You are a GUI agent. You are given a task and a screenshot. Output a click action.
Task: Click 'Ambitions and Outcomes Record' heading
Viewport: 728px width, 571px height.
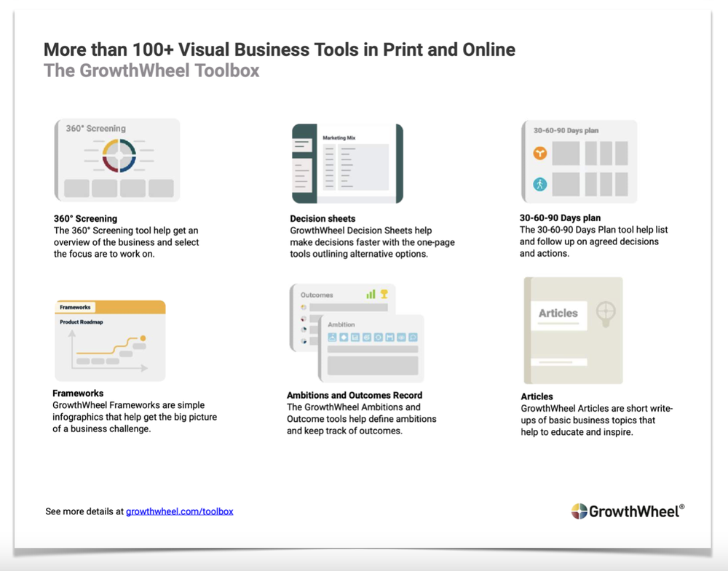(355, 395)
